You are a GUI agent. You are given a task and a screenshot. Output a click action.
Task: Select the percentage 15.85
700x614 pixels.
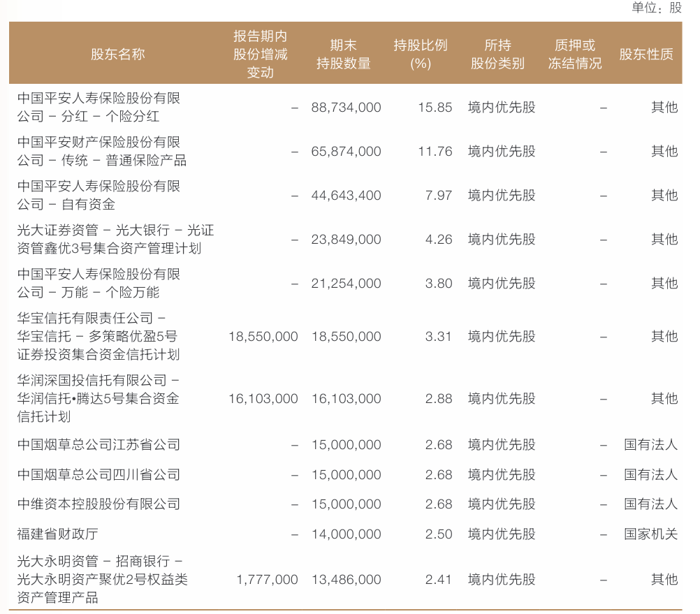(x=435, y=108)
